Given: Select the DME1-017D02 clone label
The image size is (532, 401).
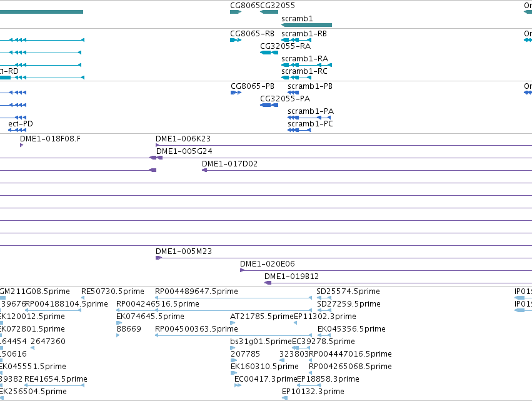Looking at the screenshot, I should (229, 164).
